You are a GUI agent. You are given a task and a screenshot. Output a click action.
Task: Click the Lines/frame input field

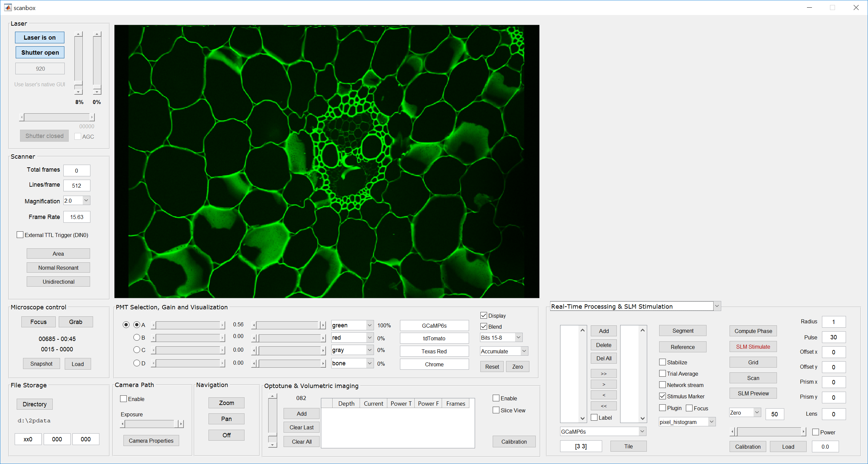tap(76, 186)
